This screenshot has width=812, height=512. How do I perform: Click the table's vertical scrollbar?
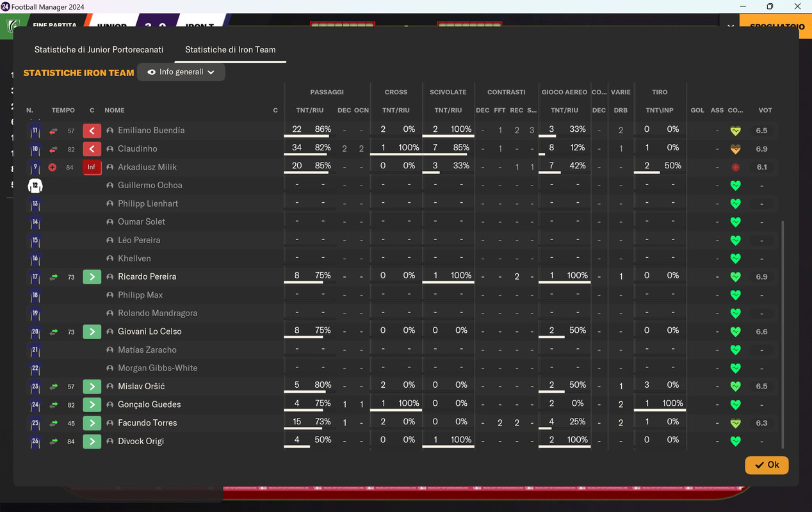783,334
